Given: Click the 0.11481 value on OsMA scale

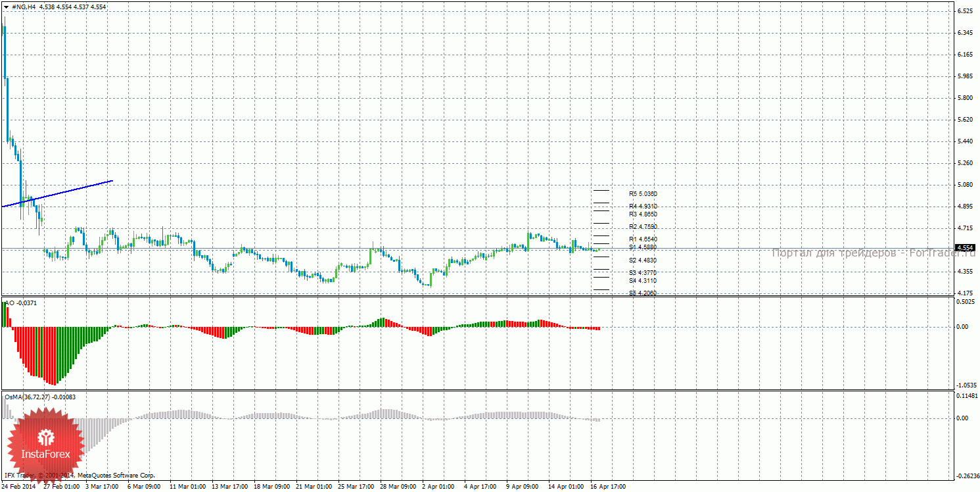Looking at the screenshot, I should [966, 396].
